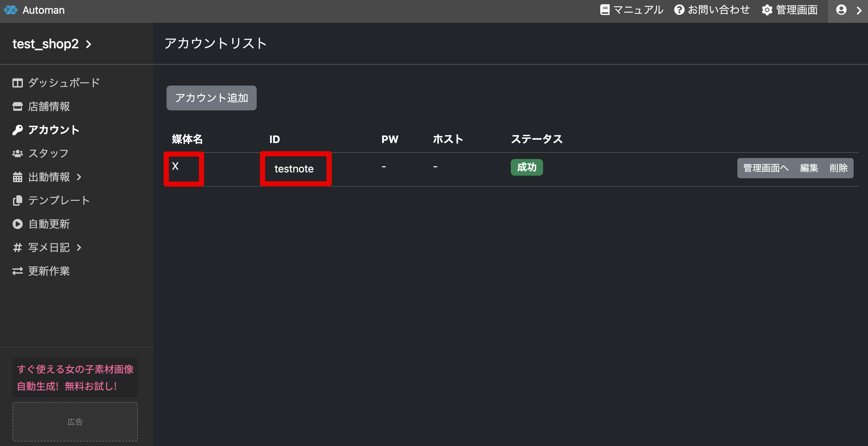Expand the 出勤情報 submenu chevron

[79, 177]
